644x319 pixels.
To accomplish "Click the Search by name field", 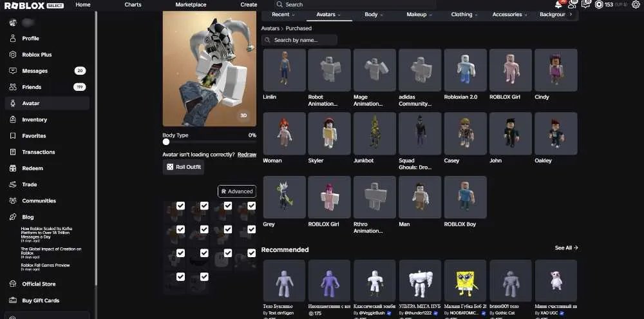I will [x=299, y=40].
